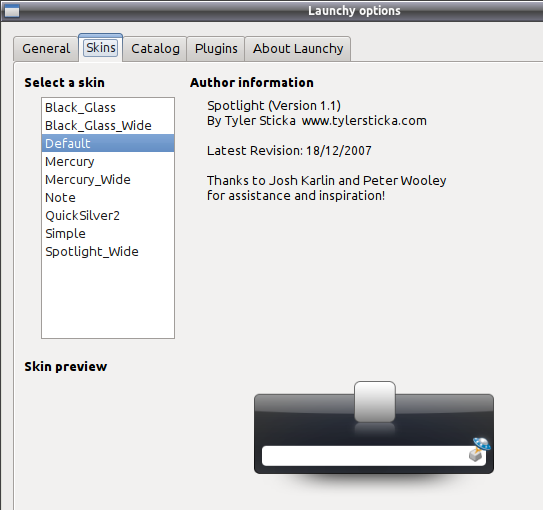This screenshot has width=543, height=510.
Task: Pick the Default skin entry
Action: 108,143
